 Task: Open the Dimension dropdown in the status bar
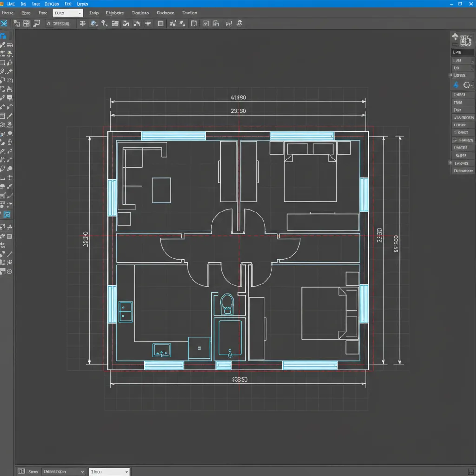click(63, 471)
